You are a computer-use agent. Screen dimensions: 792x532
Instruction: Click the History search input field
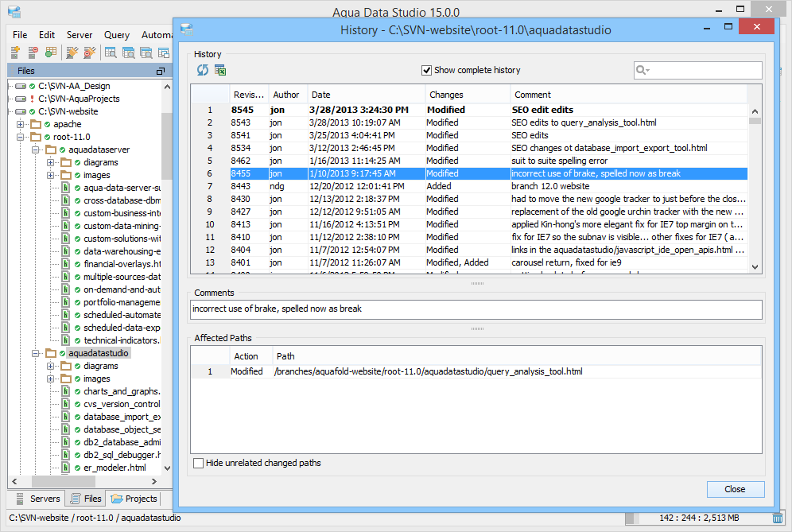tap(698, 70)
